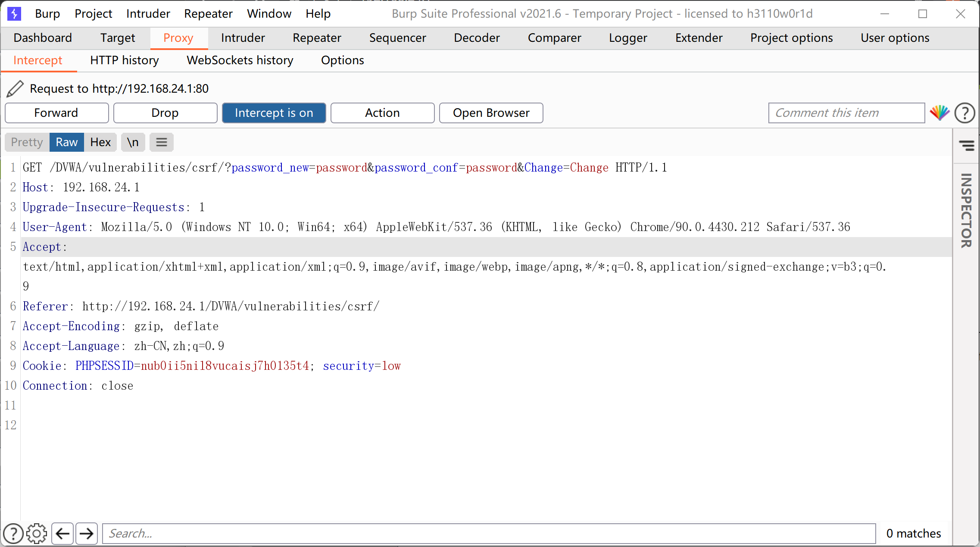Open the message editor menu icon

pyautogui.click(x=162, y=142)
